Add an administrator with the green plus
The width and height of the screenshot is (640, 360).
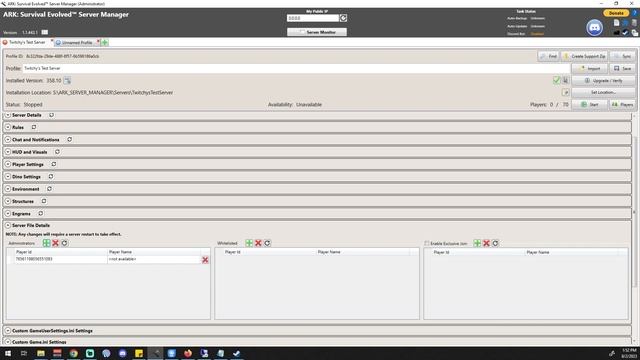point(47,243)
